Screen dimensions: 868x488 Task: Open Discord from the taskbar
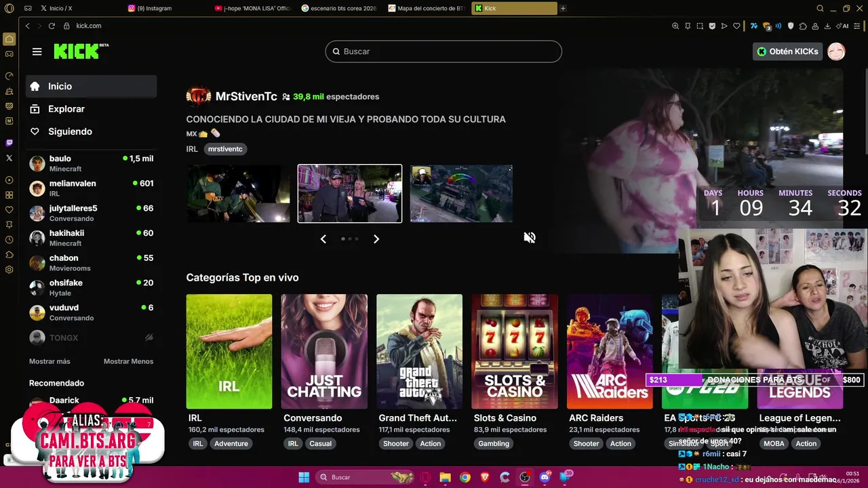(545, 477)
